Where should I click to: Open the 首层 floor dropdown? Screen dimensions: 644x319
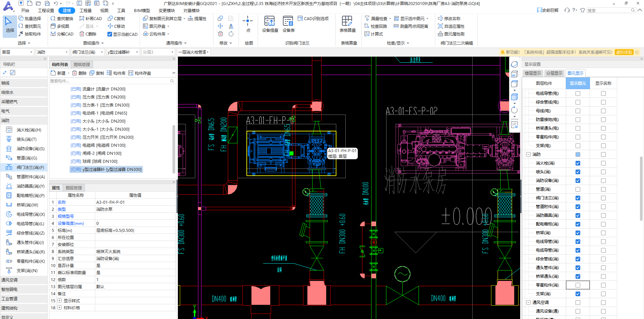[x=17, y=52]
